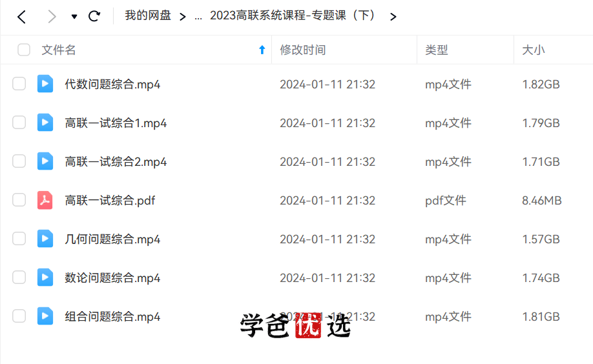The width and height of the screenshot is (593, 364).
Task: Click mp4文件 type of 组合问题综合.mp4
Action: tap(448, 317)
